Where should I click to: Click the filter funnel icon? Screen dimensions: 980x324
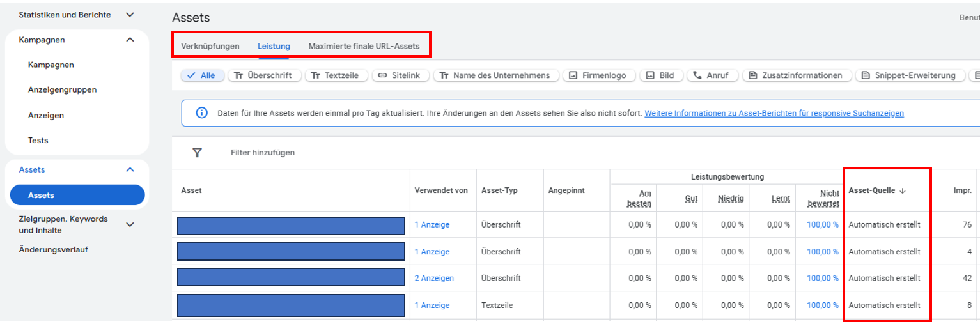197,153
